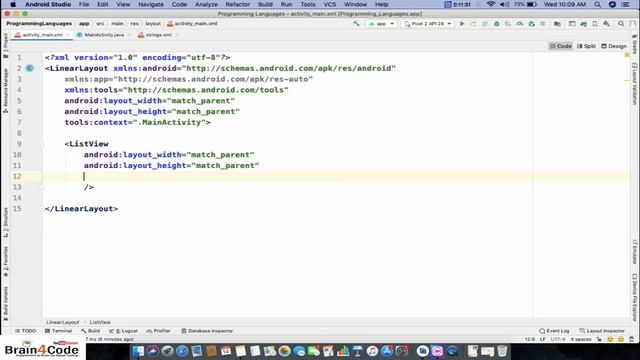Open the Pixel 2 API 28 device dropdown
This screenshot has width=640, height=360.
(427, 24)
